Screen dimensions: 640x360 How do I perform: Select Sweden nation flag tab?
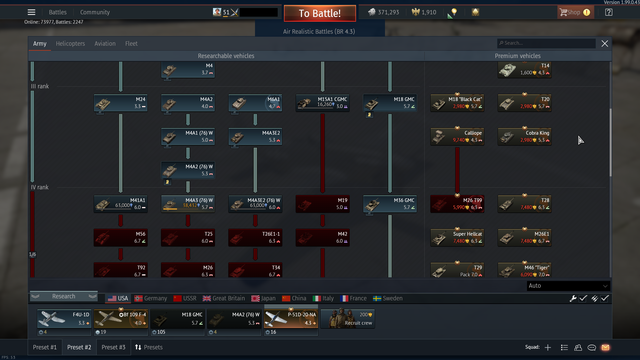click(388, 298)
